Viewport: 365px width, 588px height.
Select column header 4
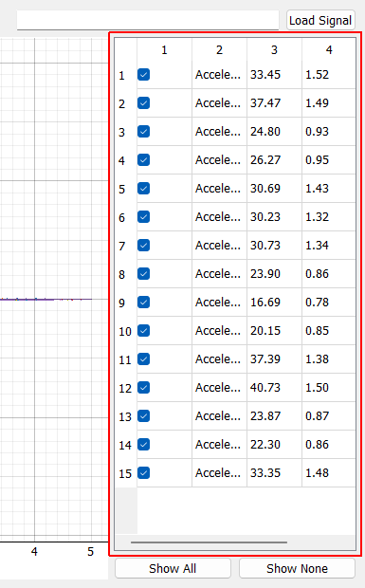click(329, 50)
